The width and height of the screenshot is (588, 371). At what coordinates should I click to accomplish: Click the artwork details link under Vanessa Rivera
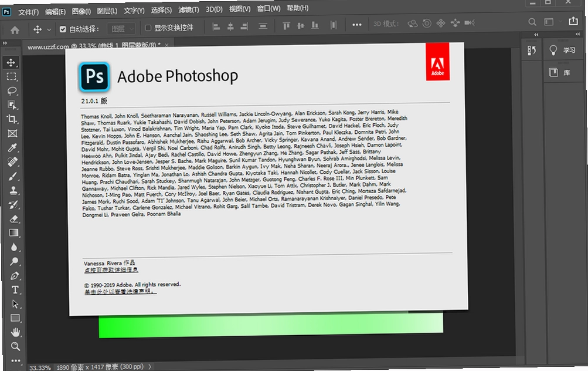pyautogui.click(x=111, y=269)
